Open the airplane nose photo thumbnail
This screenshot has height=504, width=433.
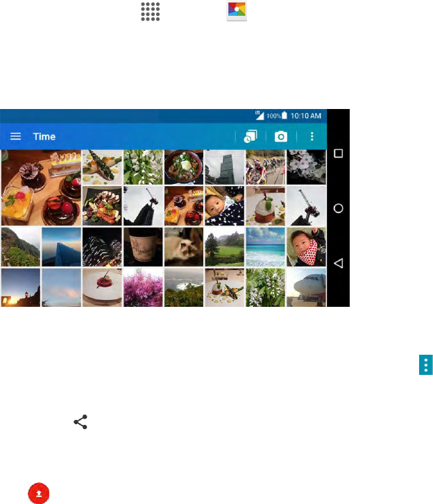pyautogui.click(x=306, y=287)
